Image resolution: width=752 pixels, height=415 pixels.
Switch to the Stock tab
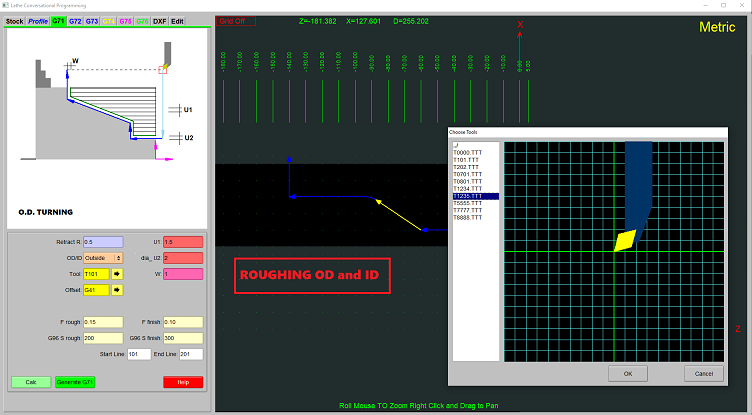click(15, 21)
